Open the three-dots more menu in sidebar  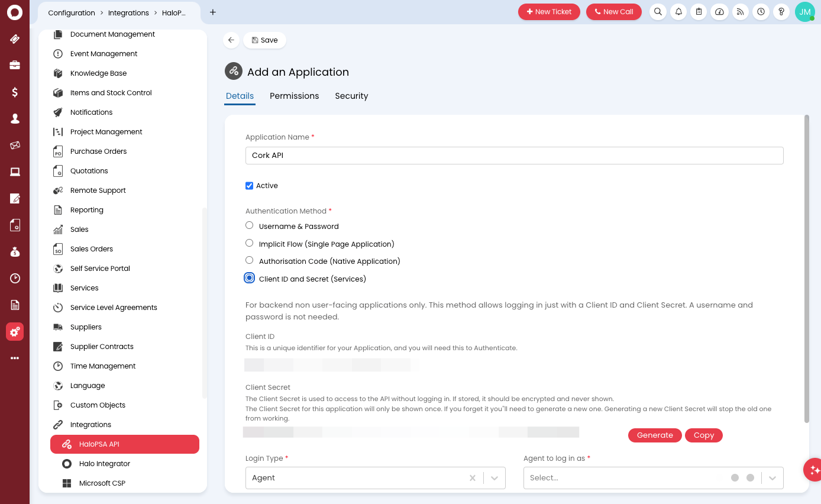[15, 358]
